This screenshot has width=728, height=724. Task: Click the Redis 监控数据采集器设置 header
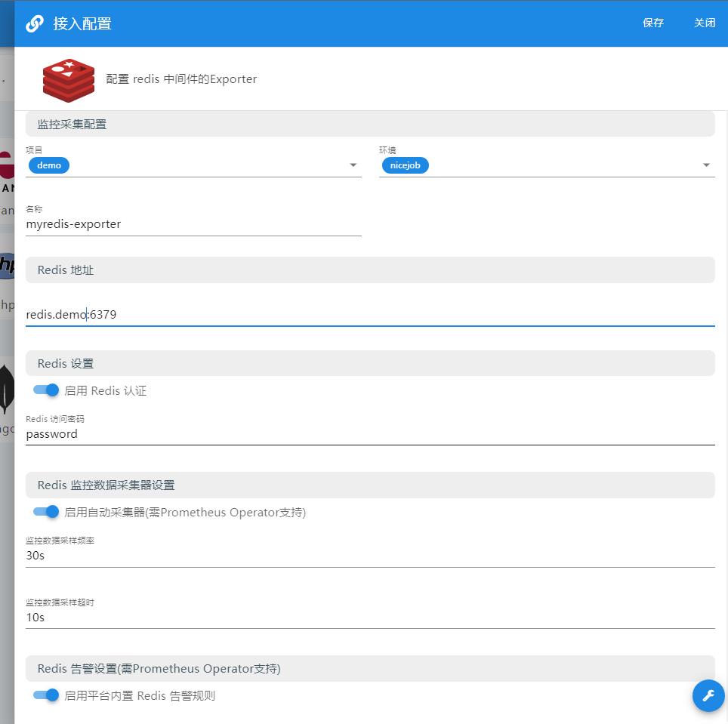pyautogui.click(x=370, y=485)
